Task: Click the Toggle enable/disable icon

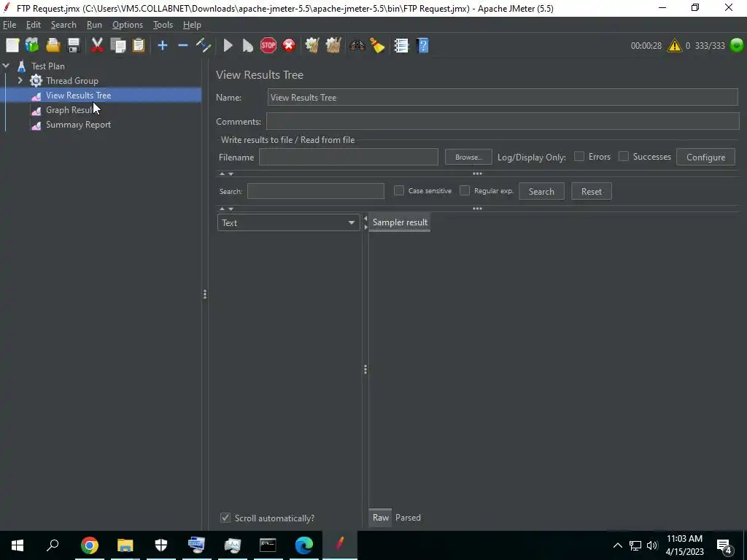Action: pos(204,45)
